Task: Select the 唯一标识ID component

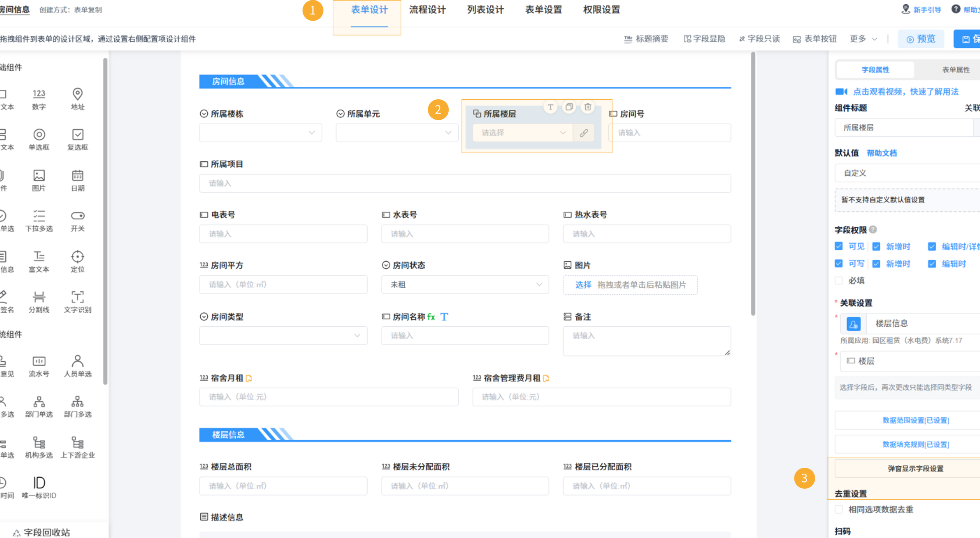Action: tap(39, 488)
